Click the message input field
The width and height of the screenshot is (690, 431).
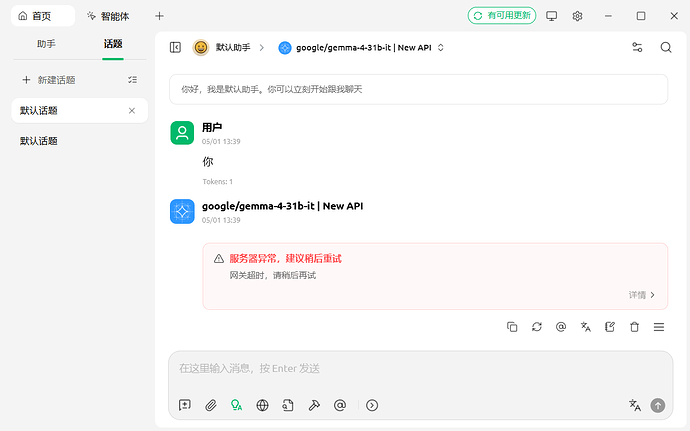pyautogui.click(x=420, y=368)
